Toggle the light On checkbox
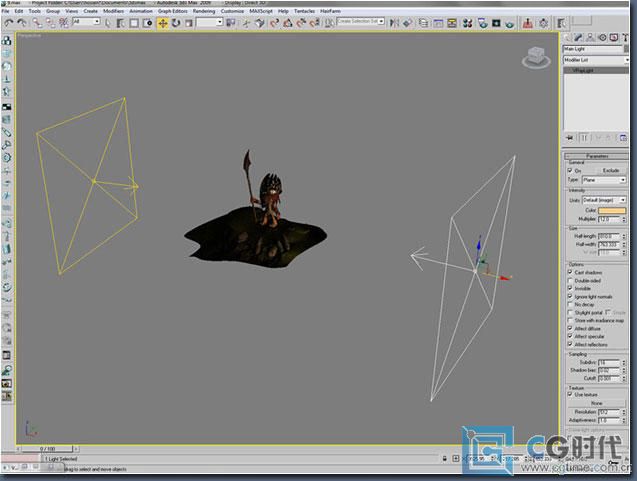This screenshot has width=637, height=481. click(570, 170)
